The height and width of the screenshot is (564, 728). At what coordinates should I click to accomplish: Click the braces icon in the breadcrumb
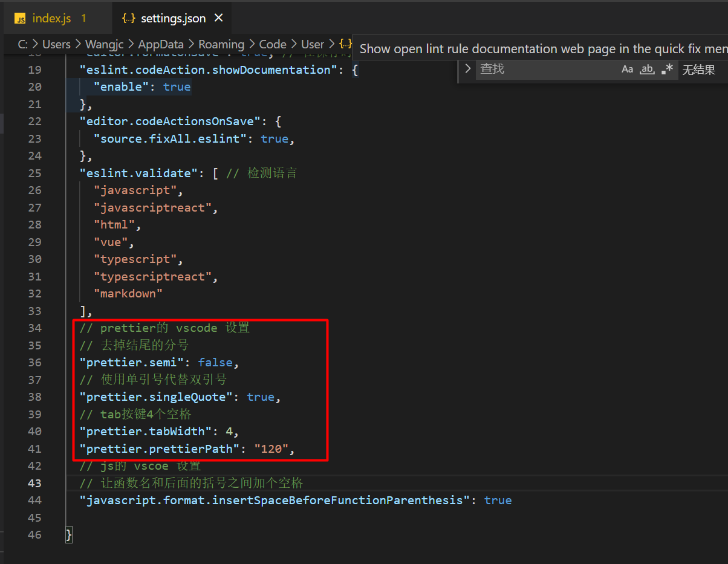(x=345, y=44)
